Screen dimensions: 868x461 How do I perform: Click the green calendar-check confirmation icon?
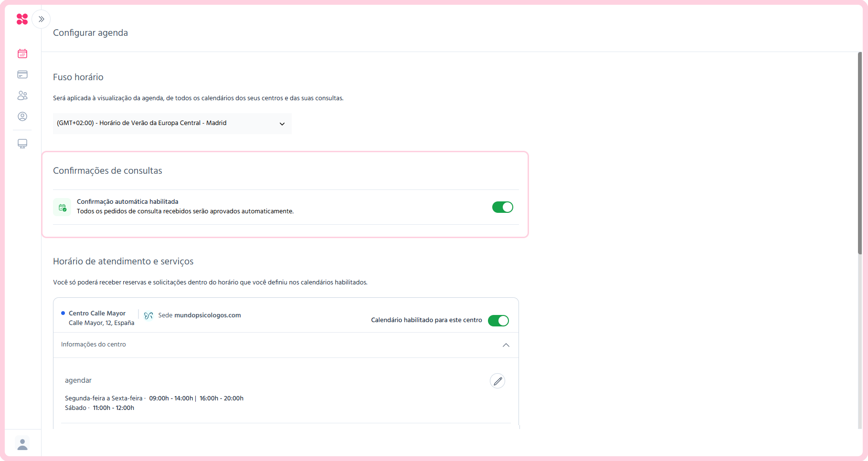(62, 207)
